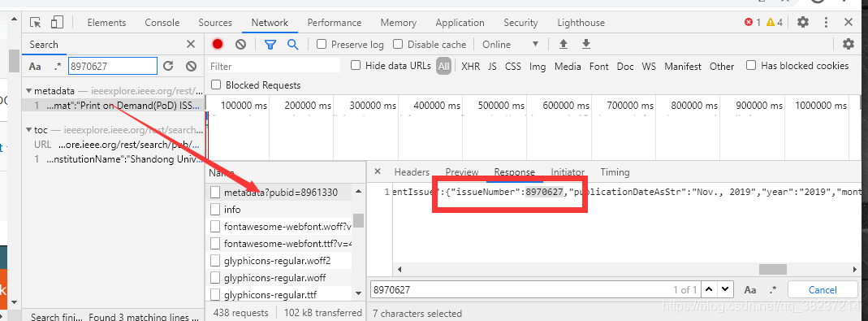Screen dimensions: 868x321
Task: Click the Search sidebar query field
Action: 113,66
